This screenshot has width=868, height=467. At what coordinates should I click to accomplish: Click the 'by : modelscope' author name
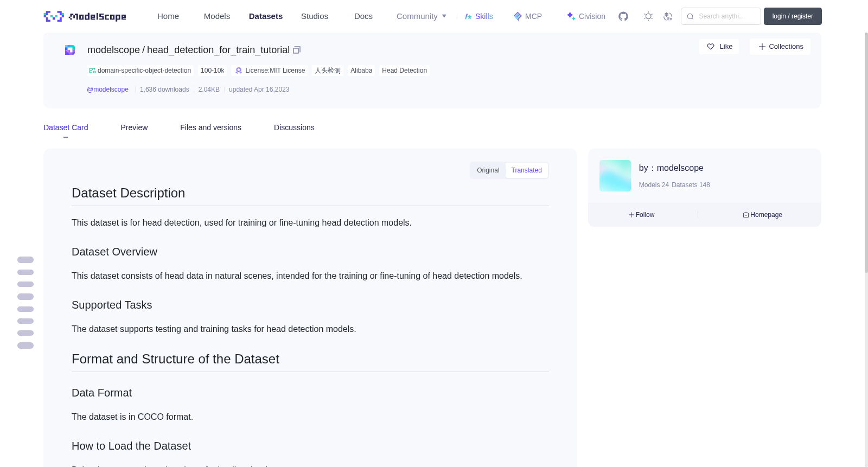(x=671, y=168)
